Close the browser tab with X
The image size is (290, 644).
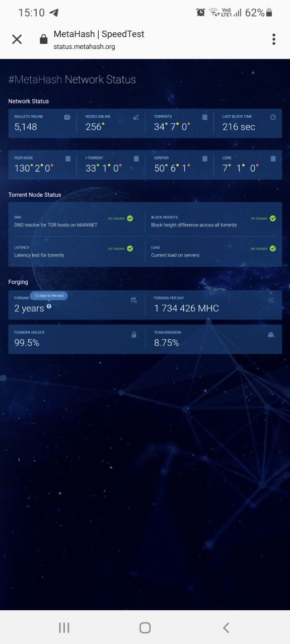(17, 39)
